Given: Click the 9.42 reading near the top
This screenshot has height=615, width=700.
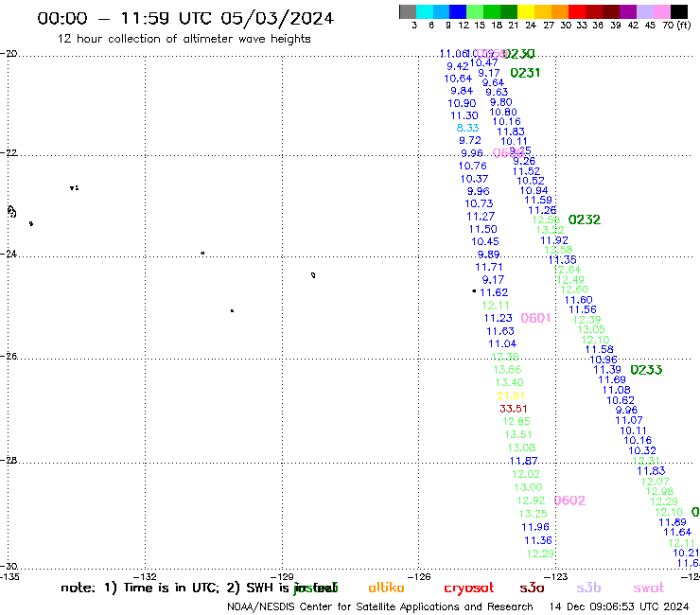Looking at the screenshot, I should click(458, 66).
